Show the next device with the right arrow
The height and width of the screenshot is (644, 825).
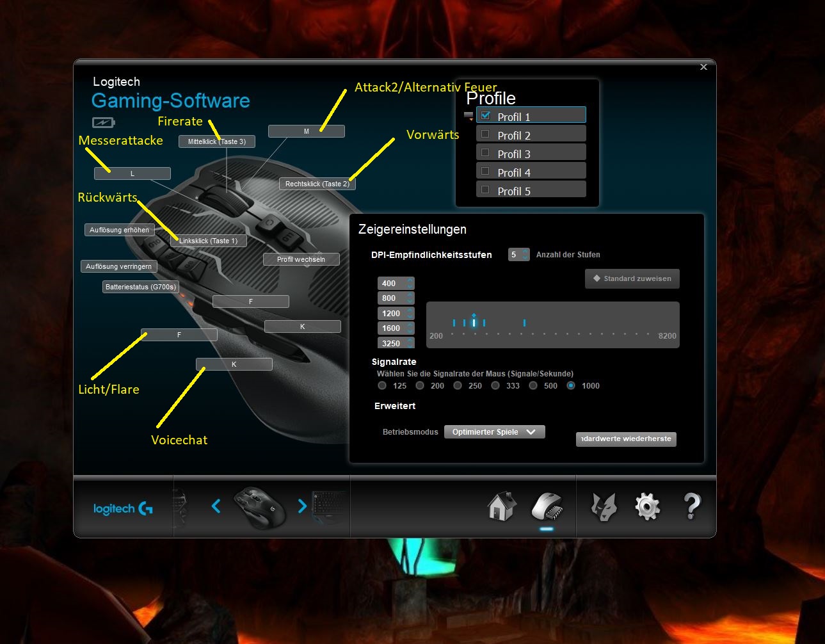pyautogui.click(x=302, y=506)
